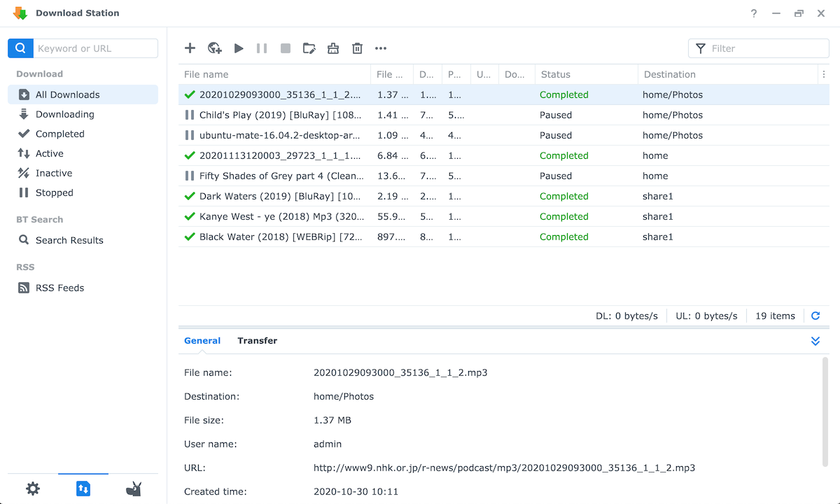Show the Completed downloads category

(59, 134)
